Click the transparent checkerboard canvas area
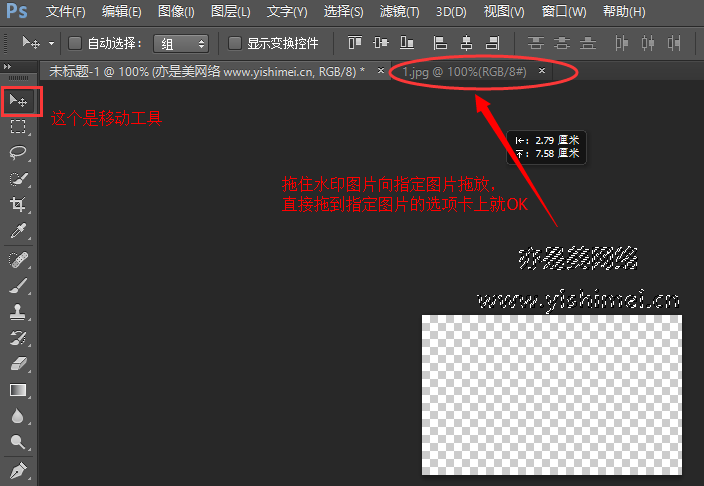 pyautogui.click(x=551, y=394)
